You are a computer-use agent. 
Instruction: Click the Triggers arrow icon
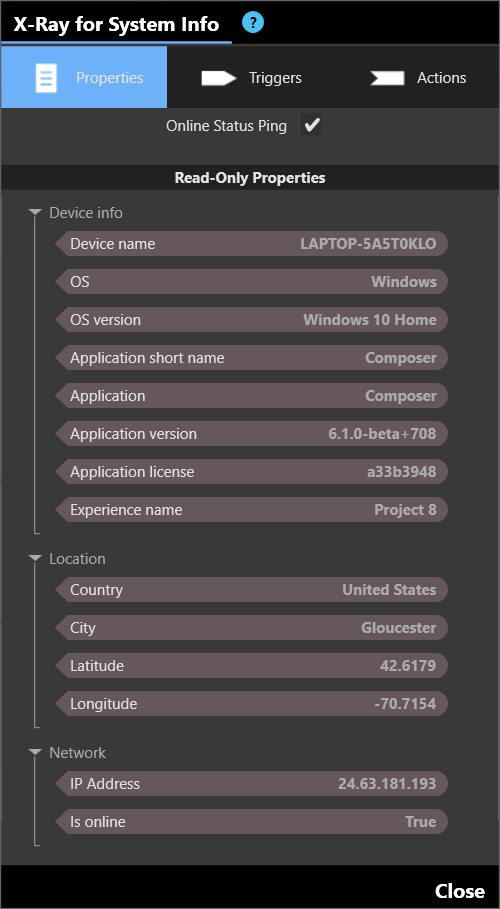click(219, 78)
